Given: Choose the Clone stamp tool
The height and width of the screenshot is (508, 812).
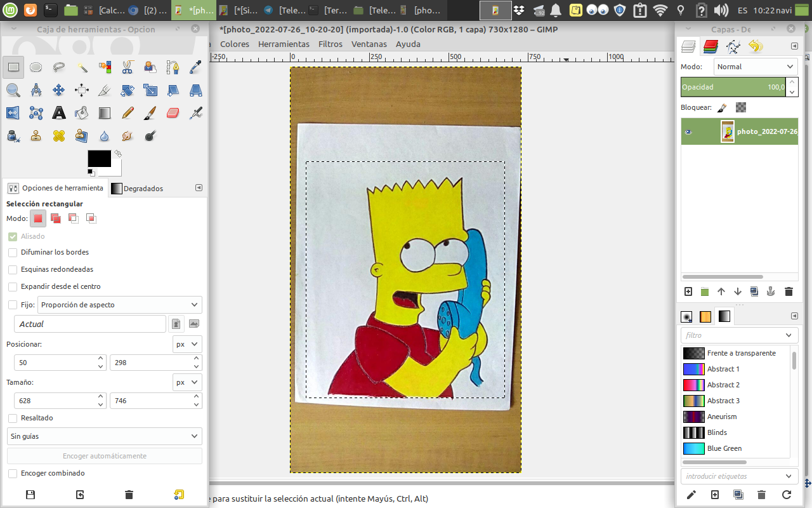Looking at the screenshot, I should (x=36, y=135).
